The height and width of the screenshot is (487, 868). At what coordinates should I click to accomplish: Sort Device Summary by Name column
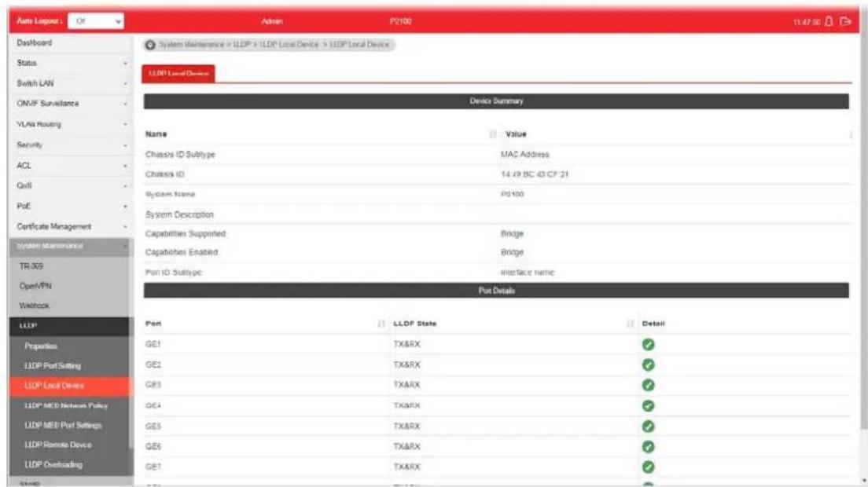coord(493,134)
